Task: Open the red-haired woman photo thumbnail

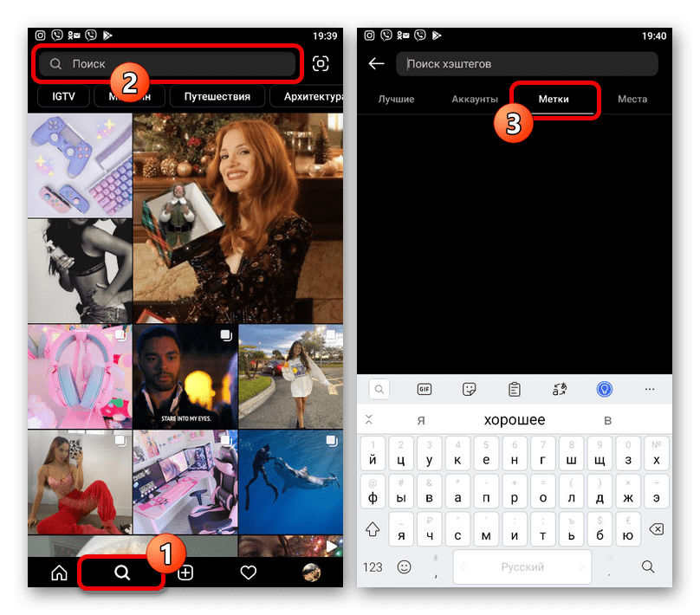Action: click(237, 217)
